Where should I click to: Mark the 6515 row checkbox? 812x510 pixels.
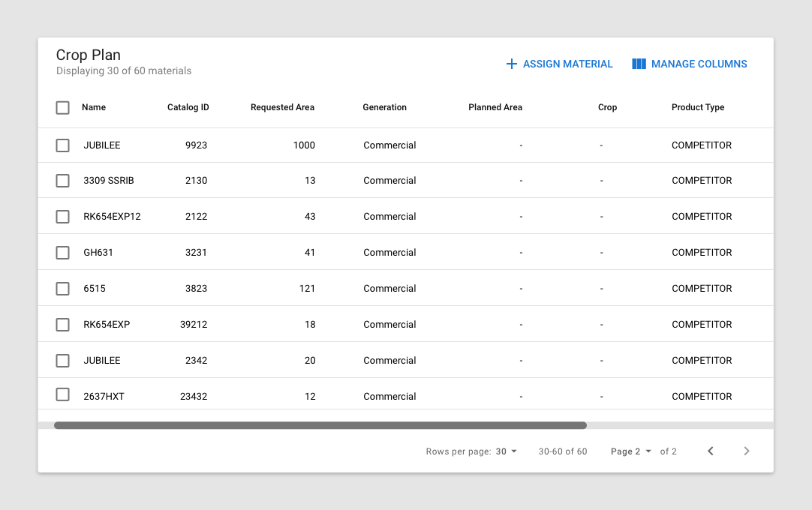[x=63, y=289]
